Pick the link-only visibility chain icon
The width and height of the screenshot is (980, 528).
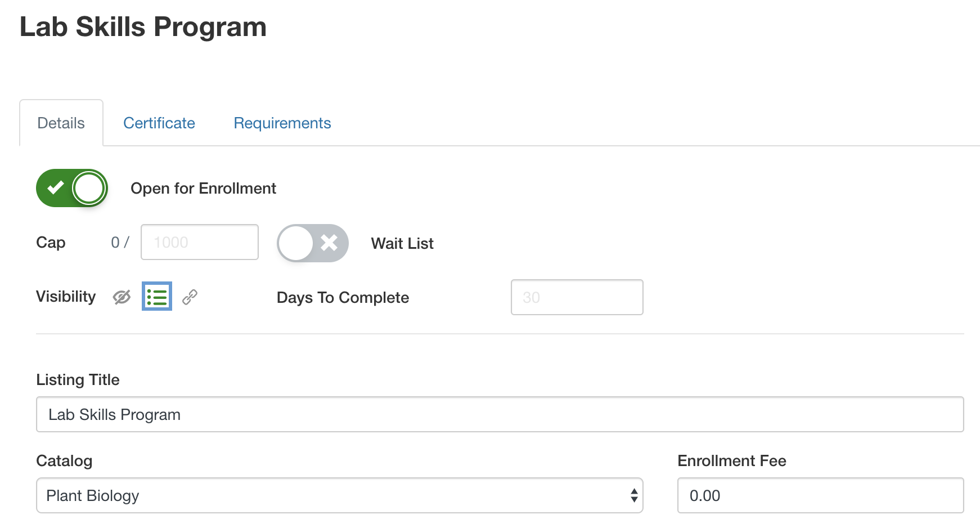tap(190, 297)
